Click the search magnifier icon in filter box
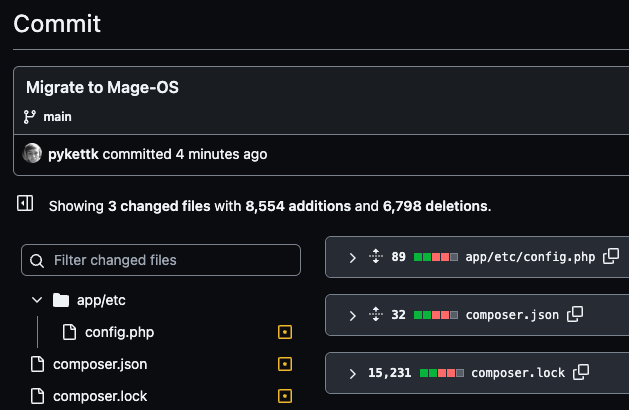Screen dimensions: 629x410 coord(37,261)
